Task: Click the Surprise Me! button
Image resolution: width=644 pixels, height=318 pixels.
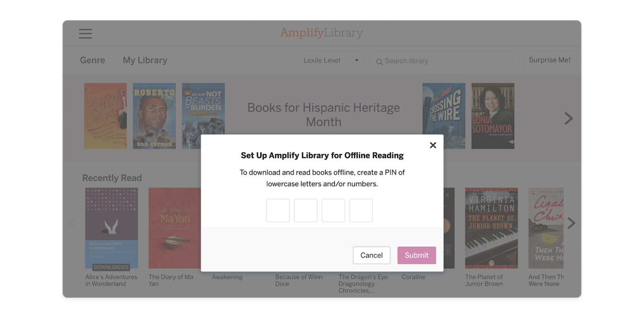Action: tap(550, 60)
